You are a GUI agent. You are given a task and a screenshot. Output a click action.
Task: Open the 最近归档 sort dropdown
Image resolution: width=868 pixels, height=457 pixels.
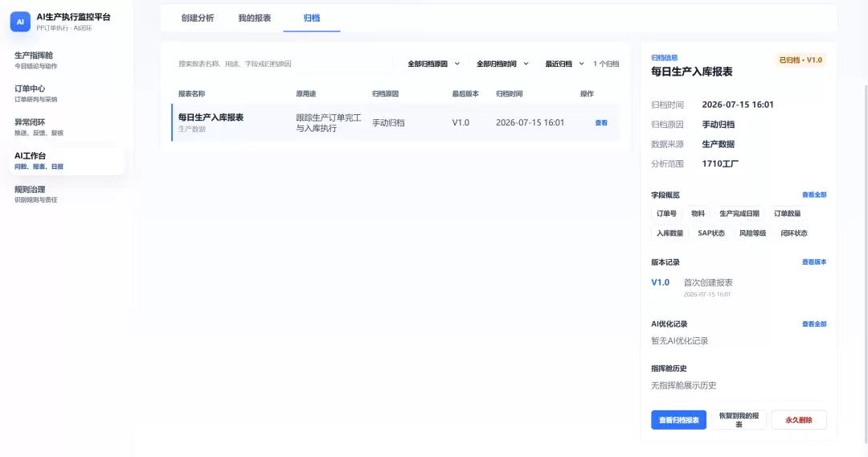click(x=564, y=64)
